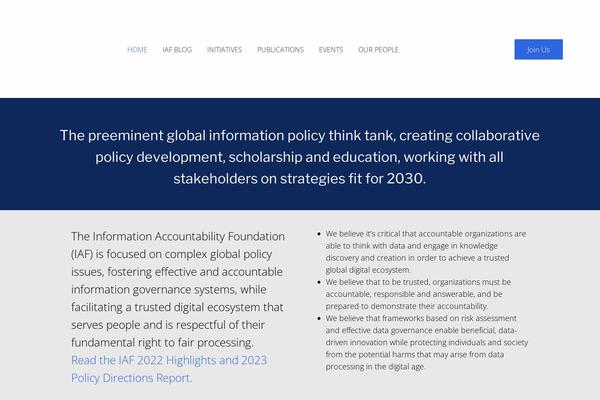Click the bullet about organizations being accountable, responsible
The image size is (600, 400).
(x=418, y=294)
